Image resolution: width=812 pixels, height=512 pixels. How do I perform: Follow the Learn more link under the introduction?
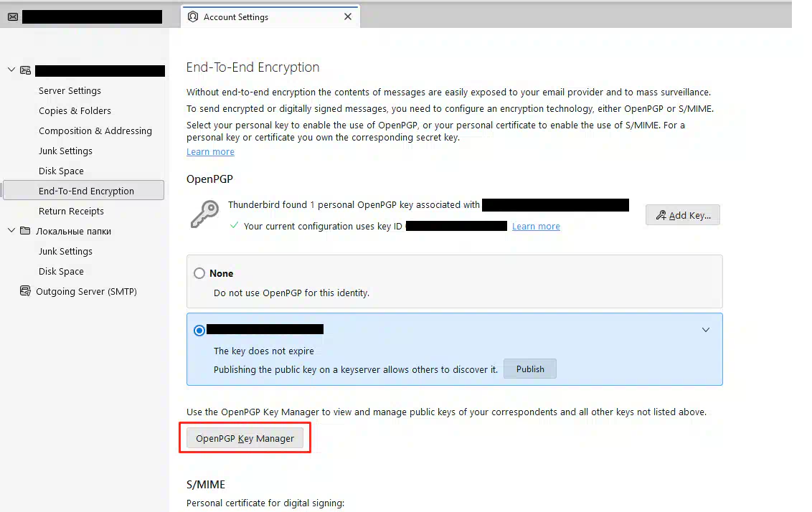point(210,152)
